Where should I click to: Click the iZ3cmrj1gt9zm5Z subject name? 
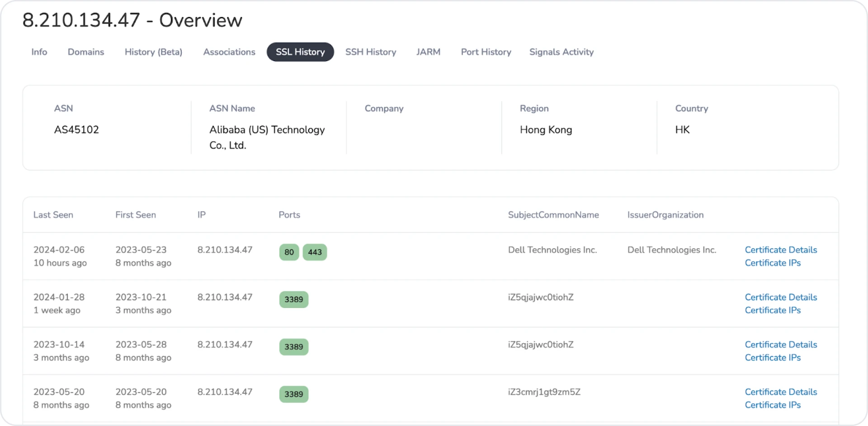click(544, 392)
